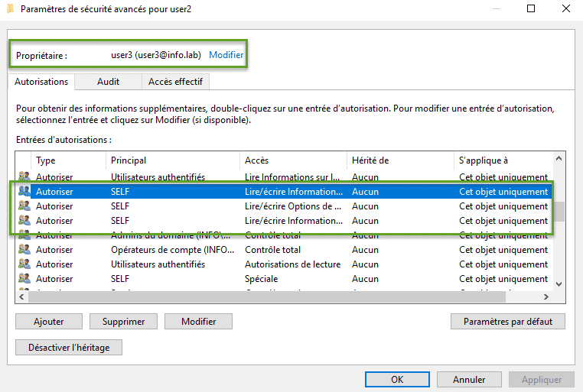The width and height of the screenshot is (583, 392).
Task: Switch to the Audit tab
Action: coord(108,82)
